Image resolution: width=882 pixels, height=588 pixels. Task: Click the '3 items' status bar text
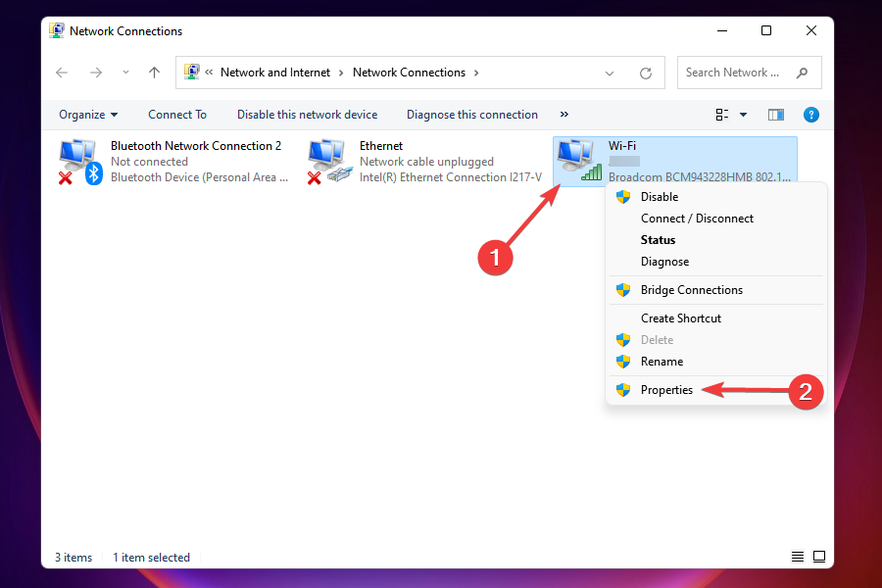pos(73,557)
